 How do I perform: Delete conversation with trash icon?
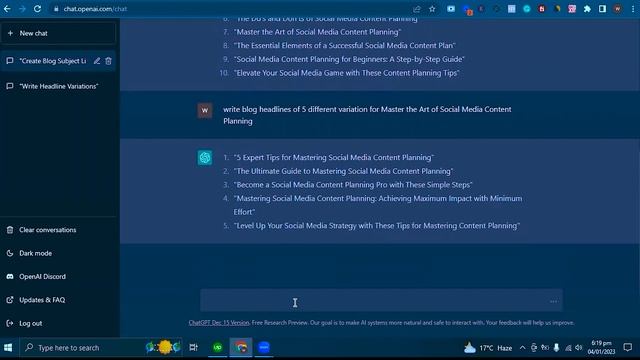point(108,61)
